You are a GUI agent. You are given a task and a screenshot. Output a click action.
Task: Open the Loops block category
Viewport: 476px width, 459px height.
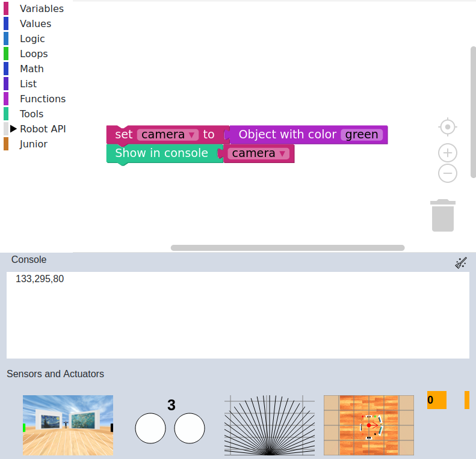[x=34, y=54]
